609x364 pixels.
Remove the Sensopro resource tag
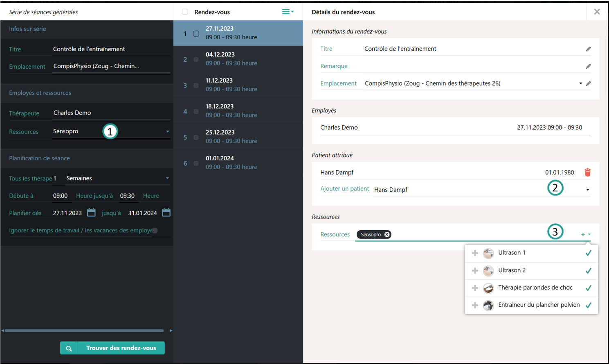click(387, 234)
